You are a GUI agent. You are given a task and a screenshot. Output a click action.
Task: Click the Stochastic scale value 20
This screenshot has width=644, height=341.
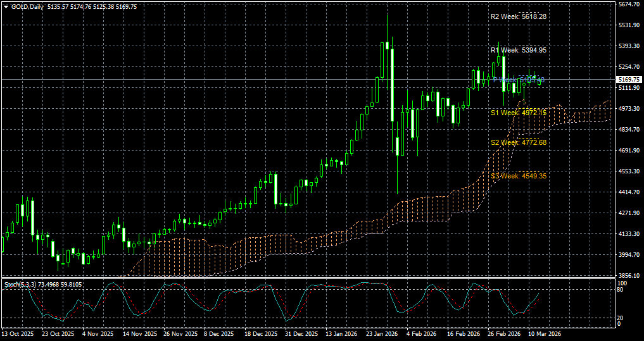pos(621,318)
